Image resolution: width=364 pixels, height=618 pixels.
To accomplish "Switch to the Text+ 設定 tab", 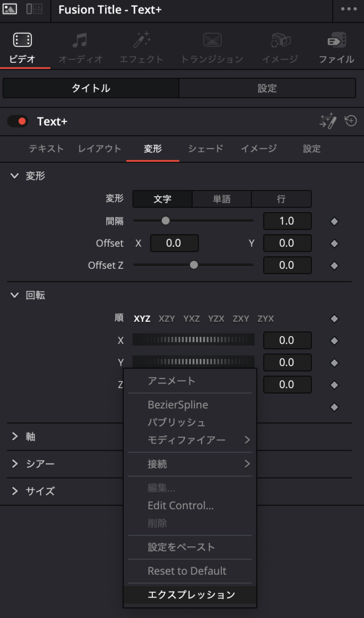I will pyautogui.click(x=312, y=148).
